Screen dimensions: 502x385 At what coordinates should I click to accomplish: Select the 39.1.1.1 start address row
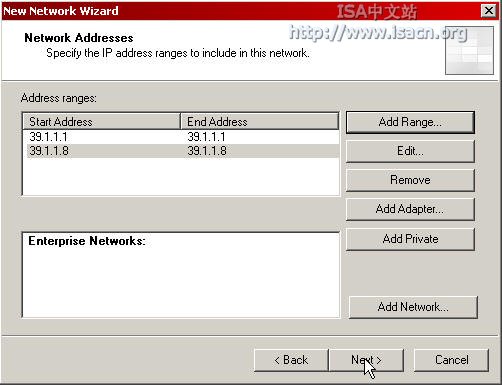(x=181, y=137)
